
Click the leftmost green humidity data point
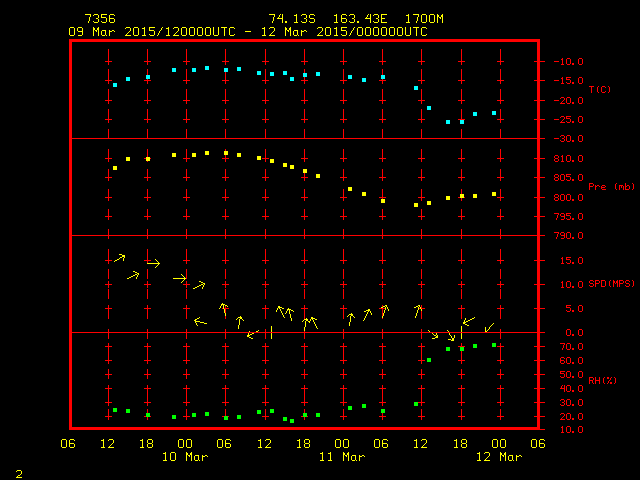tap(115, 410)
